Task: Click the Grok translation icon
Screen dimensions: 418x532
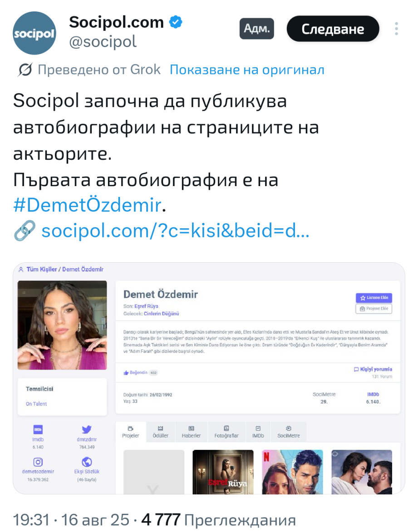Action: tap(25, 69)
